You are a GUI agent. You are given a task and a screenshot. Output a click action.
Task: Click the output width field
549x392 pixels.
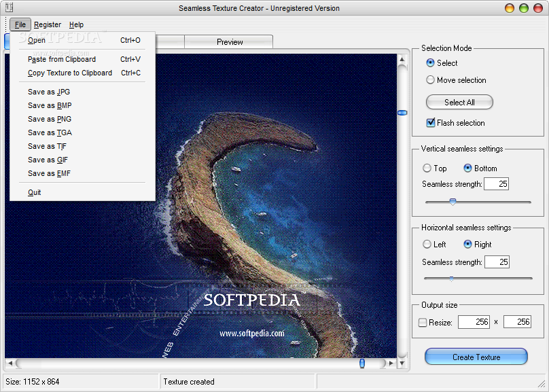pyautogui.click(x=474, y=322)
